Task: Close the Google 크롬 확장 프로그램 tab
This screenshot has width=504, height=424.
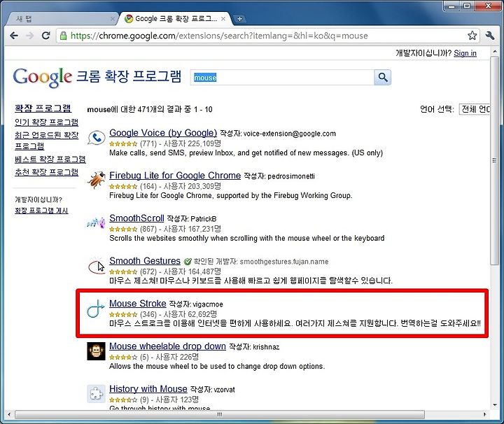Action: click(x=223, y=19)
